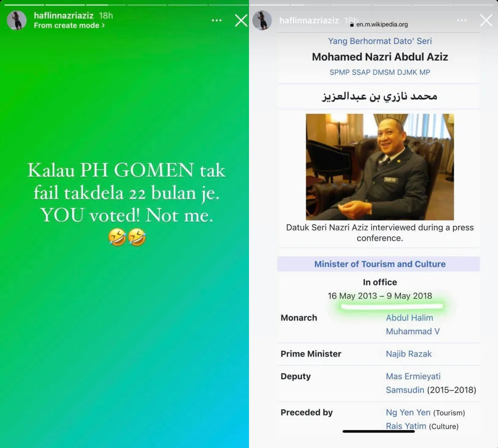Open the Abdul Halim monarch link

409,318
